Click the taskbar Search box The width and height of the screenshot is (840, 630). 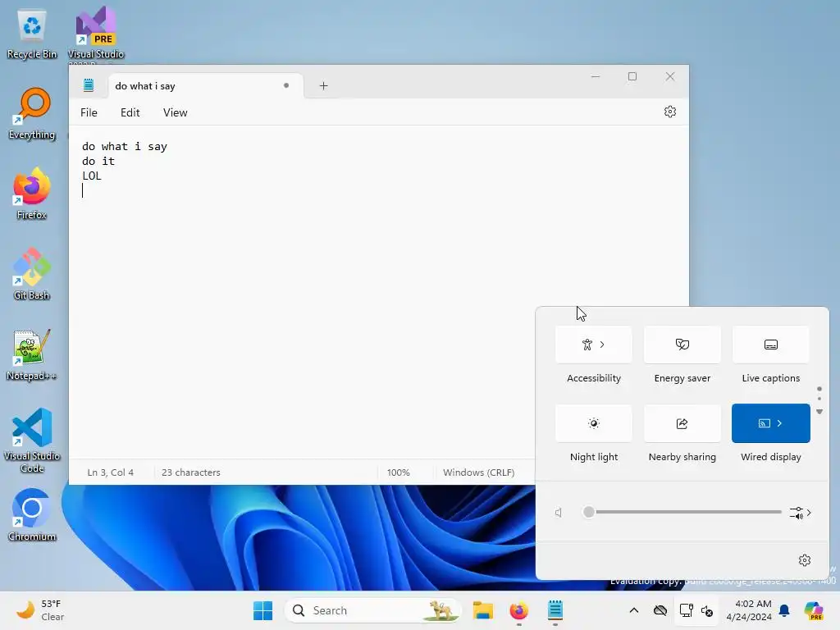[373, 610]
